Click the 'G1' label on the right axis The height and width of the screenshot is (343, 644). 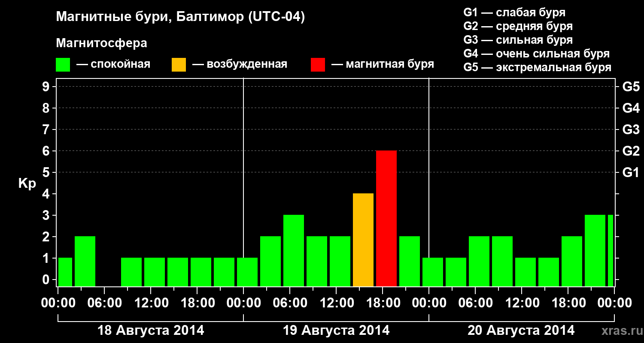[631, 172]
